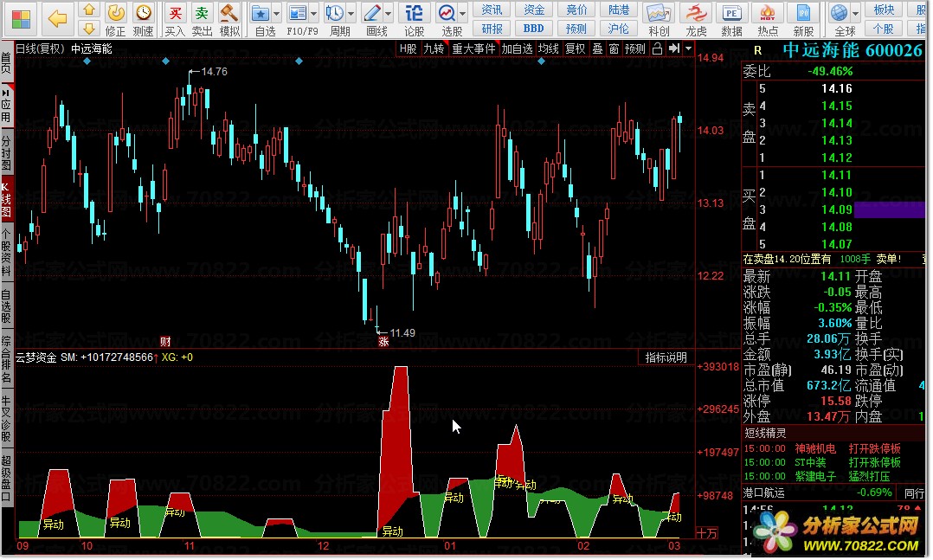The height and width of the screenshot is (560, 933).
Task: Expand the 画线 dropdown arrow
Action: (389, 13)
